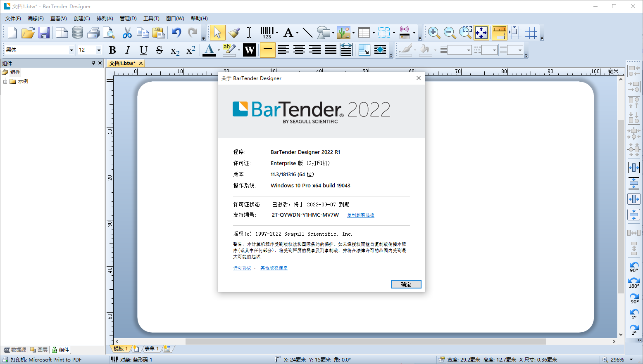Viewport: 643px width, 364px height.
Task: Open text tool dropdown arrow
Action: [x=297, y=33]
